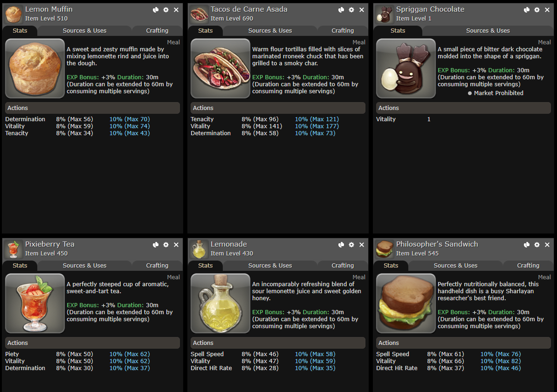
Task: Open Sources & Uses tab for Lemonade
Action: [270, 265]
